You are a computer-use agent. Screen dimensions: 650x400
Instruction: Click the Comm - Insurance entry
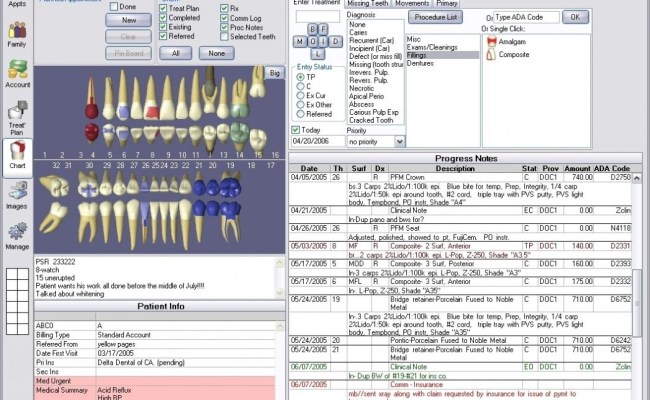pos(460,385)
